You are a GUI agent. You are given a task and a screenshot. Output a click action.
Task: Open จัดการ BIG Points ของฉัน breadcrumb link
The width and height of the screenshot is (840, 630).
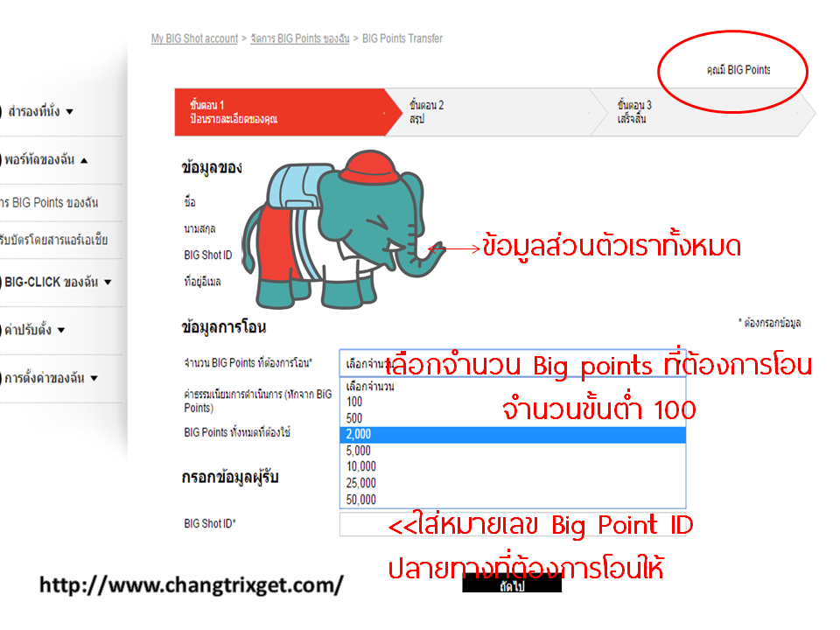click(299, 38)
